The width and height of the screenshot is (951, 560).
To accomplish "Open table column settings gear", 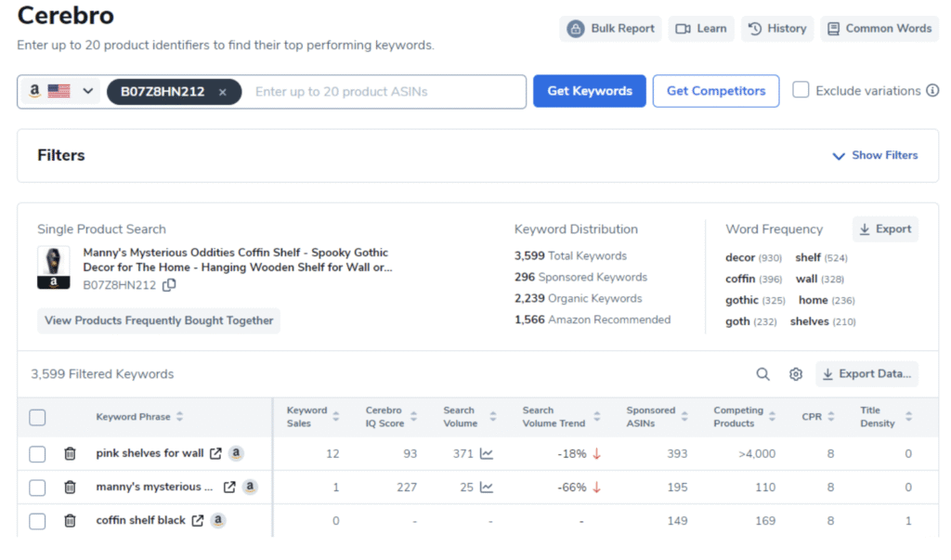I will tap(796, 374).
